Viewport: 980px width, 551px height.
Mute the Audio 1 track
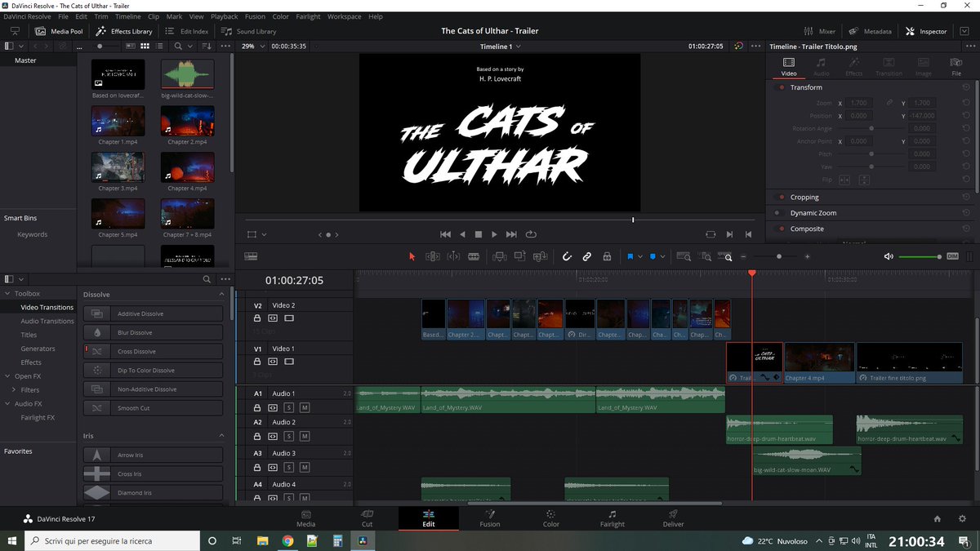[305, 407]
